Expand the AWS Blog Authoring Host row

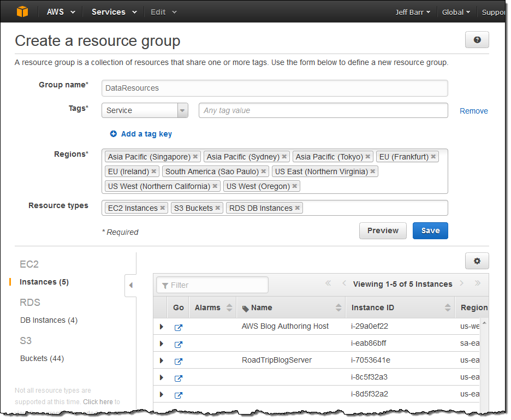(x=161, y=327)
